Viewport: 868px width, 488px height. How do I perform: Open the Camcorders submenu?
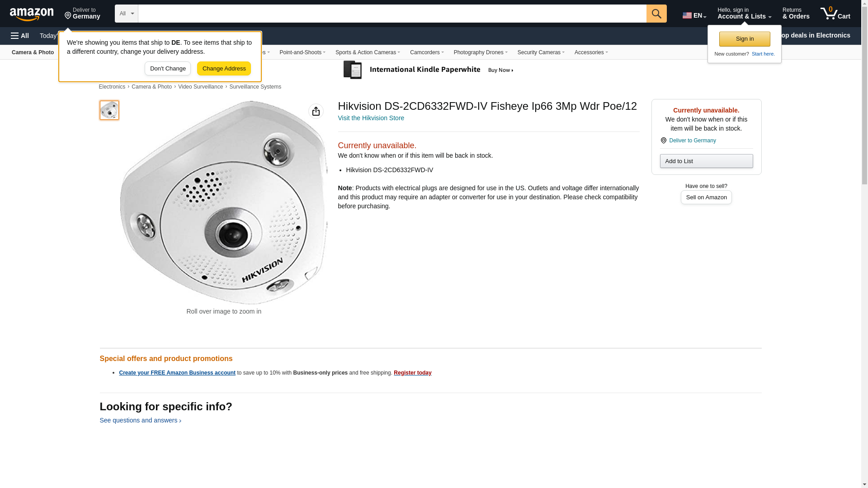[426, 52]
